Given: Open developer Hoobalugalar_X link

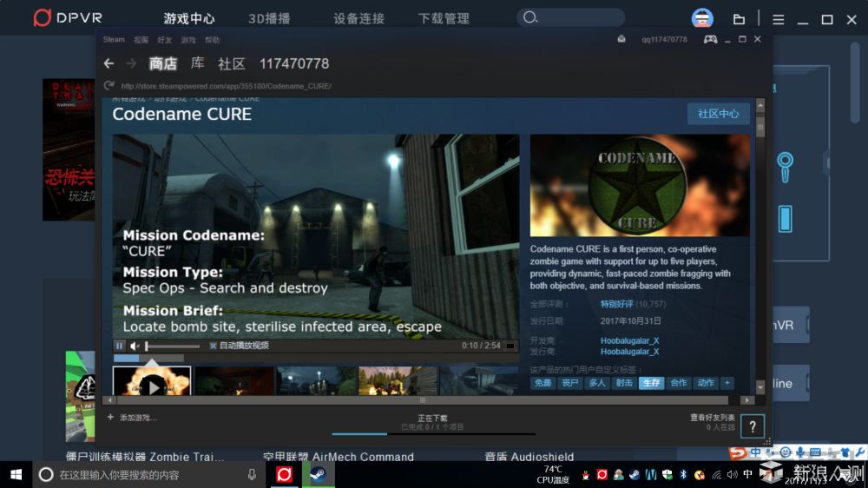Looking at the screenshot, I should [x=630, y=340].
